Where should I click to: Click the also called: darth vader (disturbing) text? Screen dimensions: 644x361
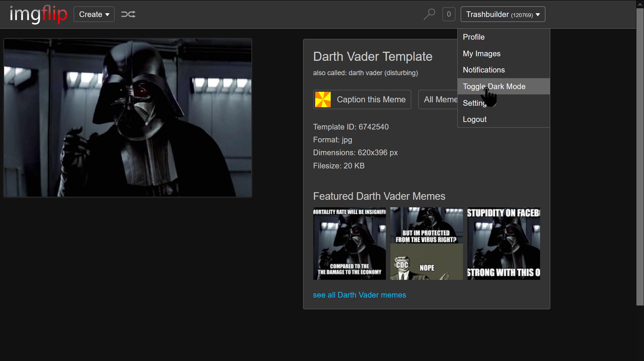(365, 73)
